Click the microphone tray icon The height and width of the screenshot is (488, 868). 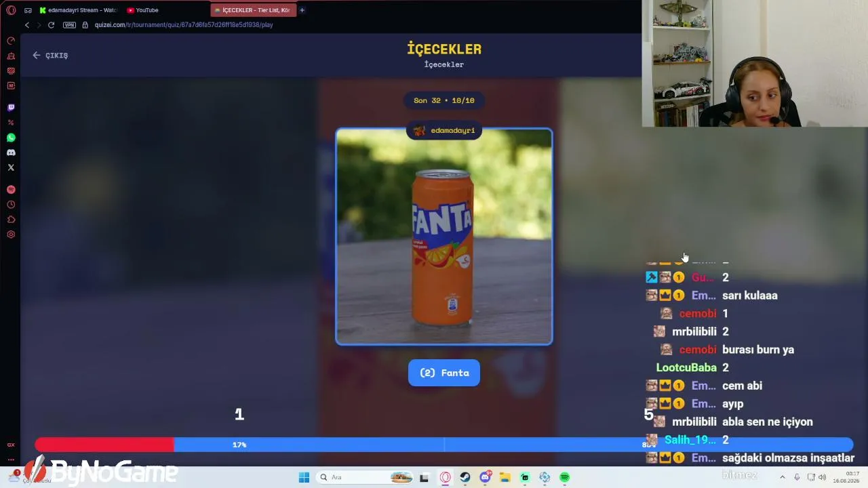point(797,477)
